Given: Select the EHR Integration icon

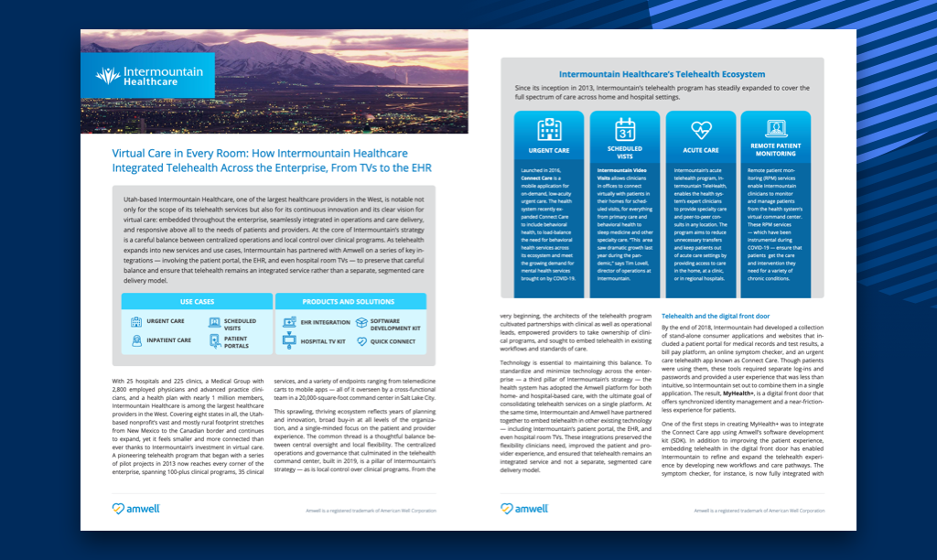Looking at the screenshot, I should point(290,322).
